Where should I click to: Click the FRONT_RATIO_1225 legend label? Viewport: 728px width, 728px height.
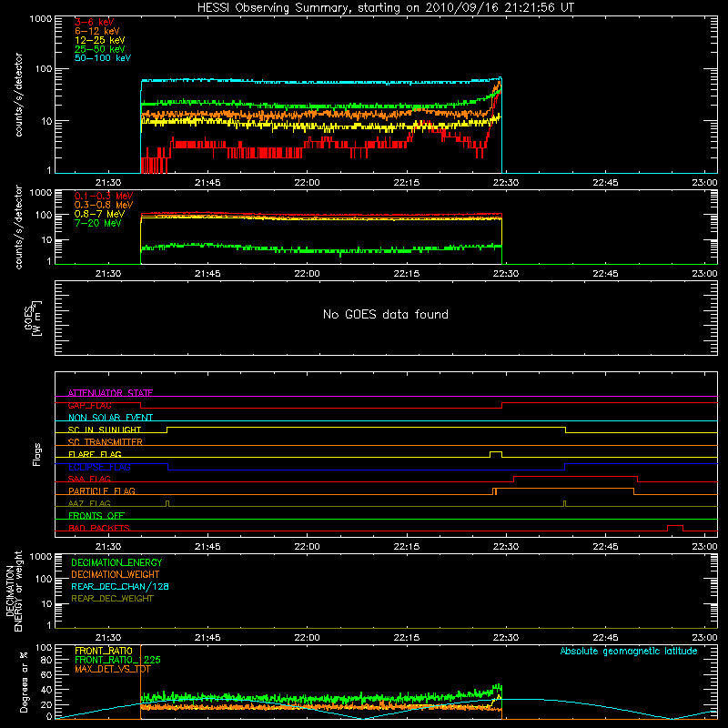(x=117, y=660)
